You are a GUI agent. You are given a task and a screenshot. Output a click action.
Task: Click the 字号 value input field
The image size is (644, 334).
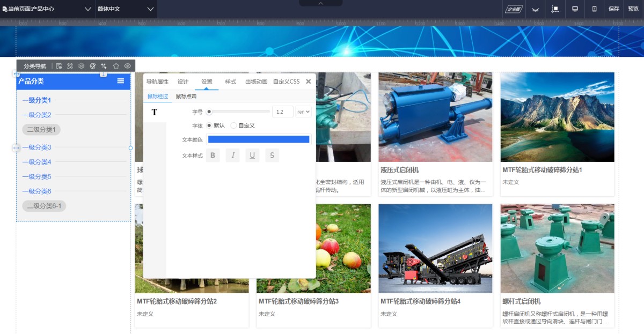tap(282, 112)
